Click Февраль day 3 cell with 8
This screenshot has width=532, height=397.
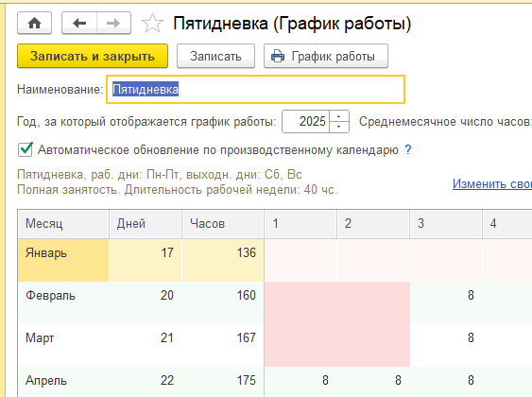coord(446,302)
